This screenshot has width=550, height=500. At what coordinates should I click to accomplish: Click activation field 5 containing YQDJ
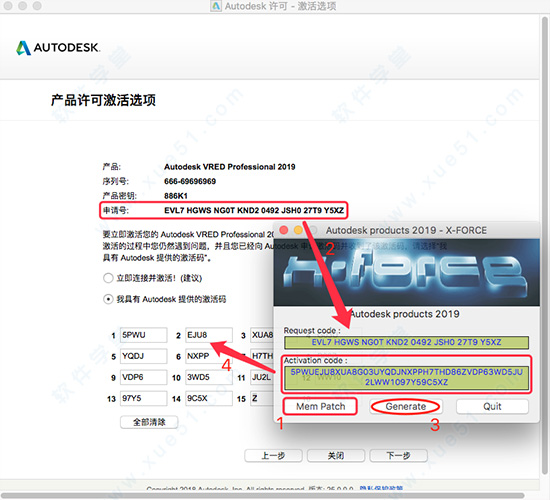point(143,356)
